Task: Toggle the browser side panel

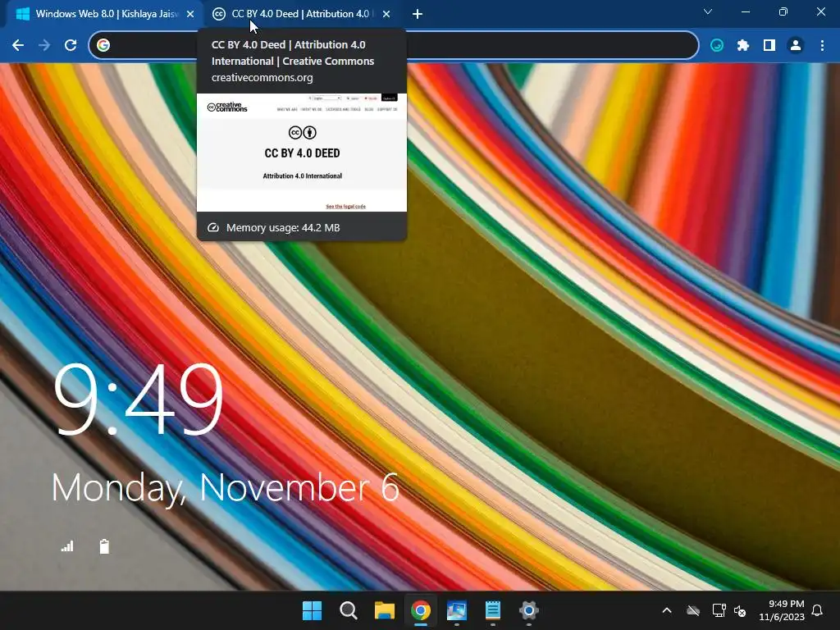Action: (x=769, y=46)
